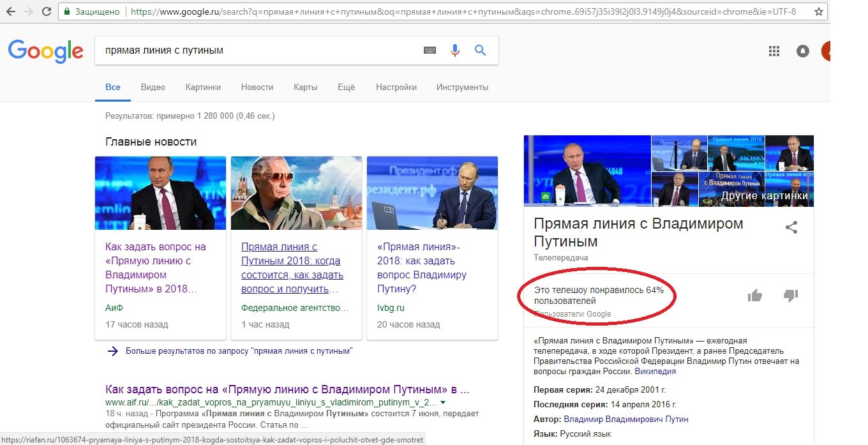
Task: Click the Главные новости heading
Action: coord(151,142)
